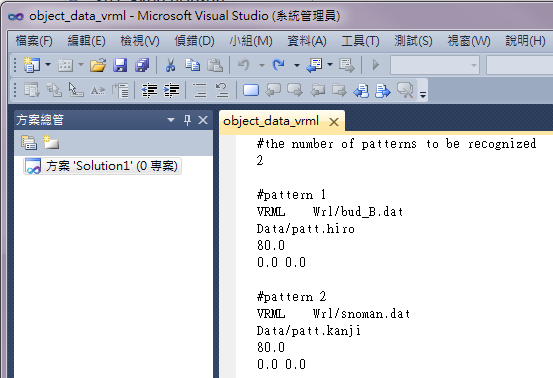Go to previous bookmark in document
Image resolution: width=553 pixels, height=378 pixels.
click(x=361, y=91)
